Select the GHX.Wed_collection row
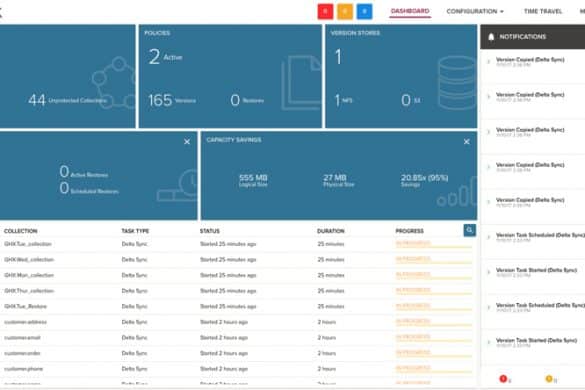Screen dimensions: 585x390 pos(238,260)
